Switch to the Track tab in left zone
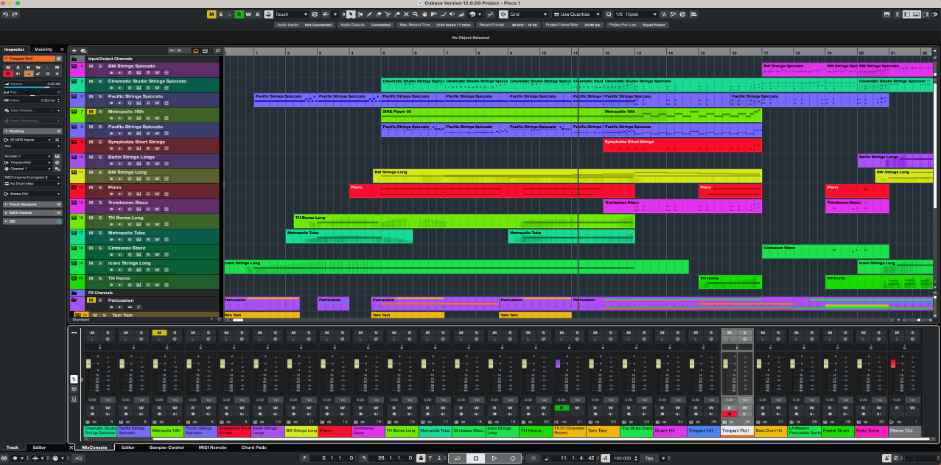Image resolution: width=941 pixels, height=465 pixels. click(12, 448)
